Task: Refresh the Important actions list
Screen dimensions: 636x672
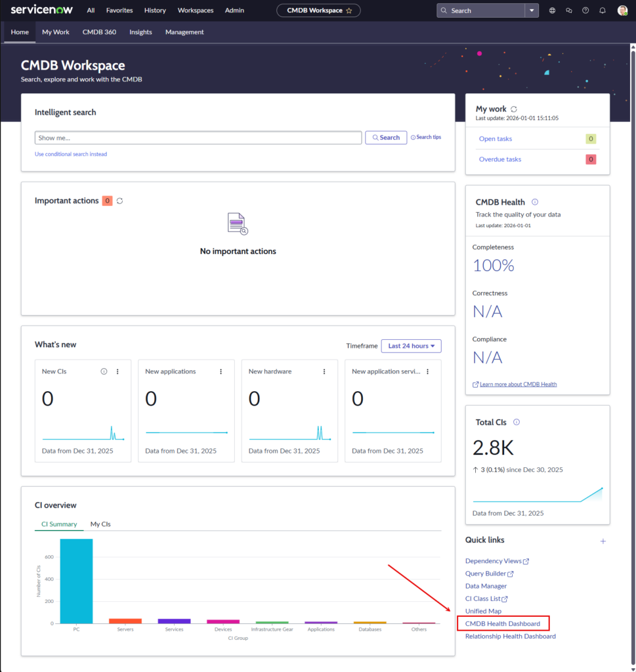Action: (x=119, y=201)
